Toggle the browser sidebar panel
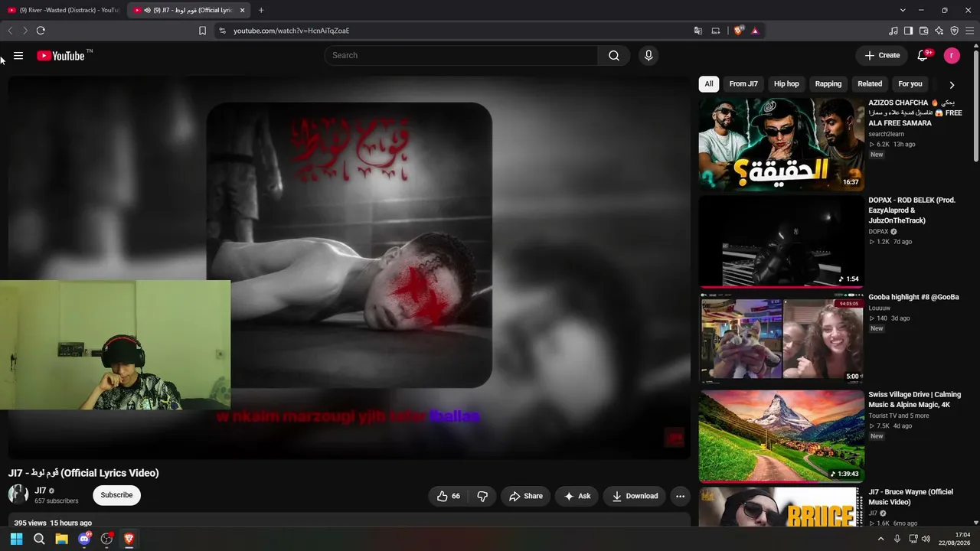The width and height of the screenshot is (980, 551). [908, 31]
